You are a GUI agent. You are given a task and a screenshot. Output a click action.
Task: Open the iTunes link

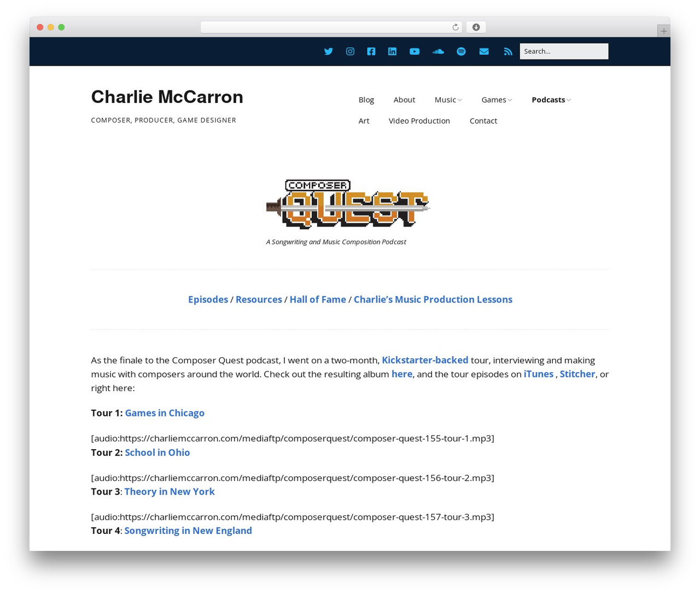[x=539, y=374]
